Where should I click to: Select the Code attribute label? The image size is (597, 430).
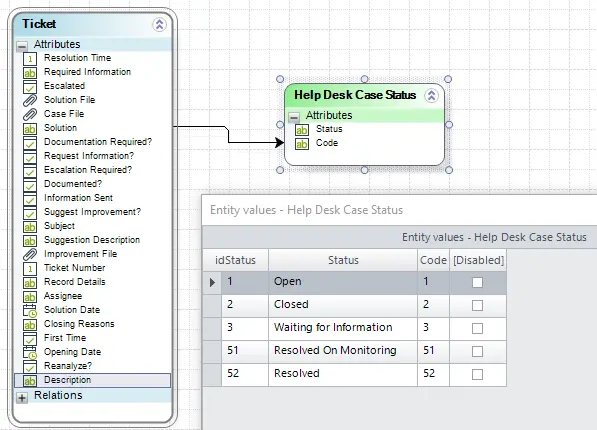[327, 143]
